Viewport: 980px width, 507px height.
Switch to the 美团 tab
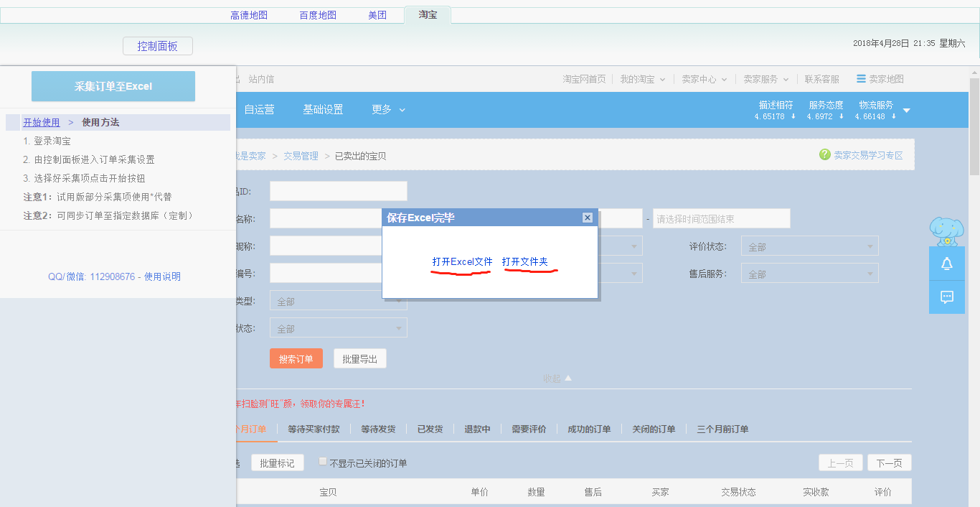(x=377, y=15)
